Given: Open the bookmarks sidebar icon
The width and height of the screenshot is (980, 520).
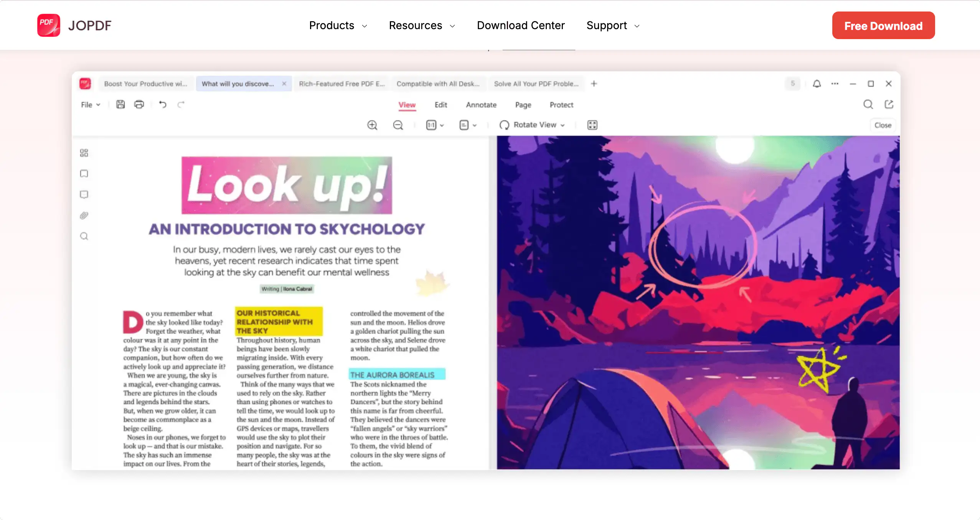Looking at the screenshot, I should [x=84, y=174].
